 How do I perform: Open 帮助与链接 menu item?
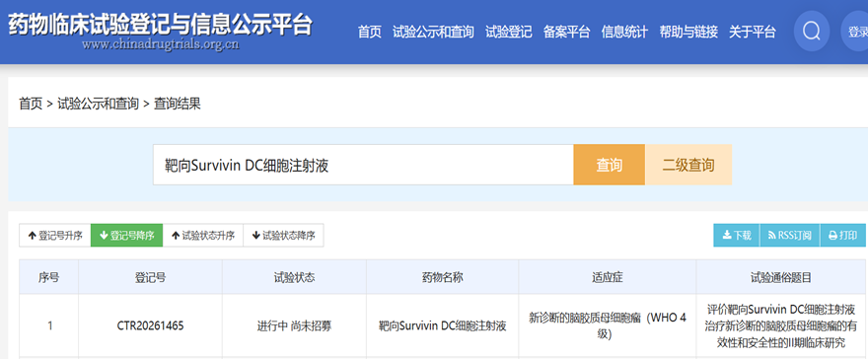click(688, 33)
